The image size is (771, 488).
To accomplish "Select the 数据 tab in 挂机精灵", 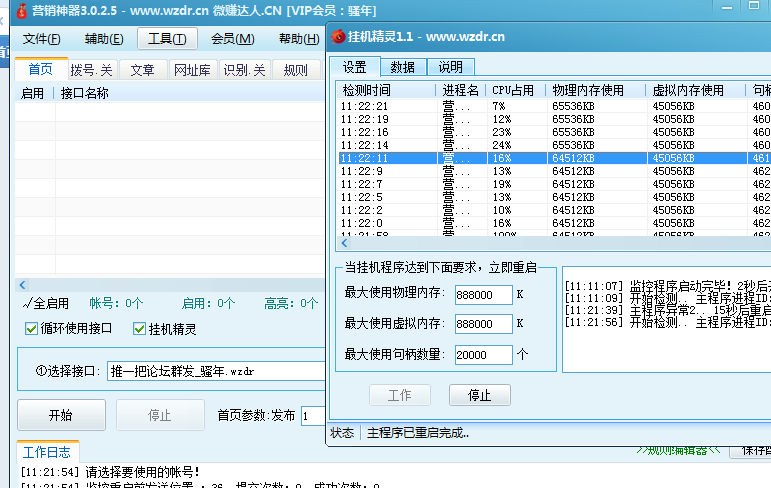I will click(403, 67).
